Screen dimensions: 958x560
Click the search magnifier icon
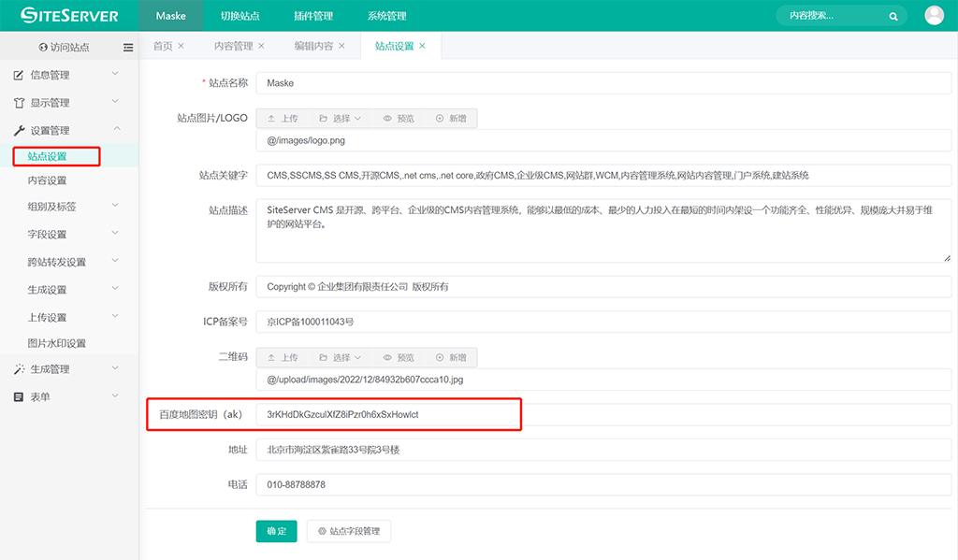coord(893,16)
